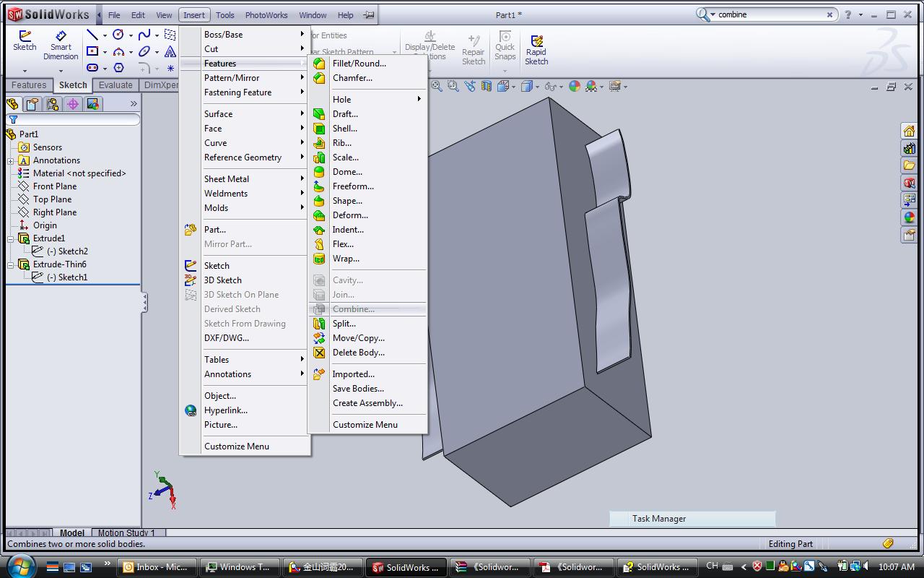Open the File Explorer task pane icon
This screenshot has width=924, height=578.
click(909, 165)
